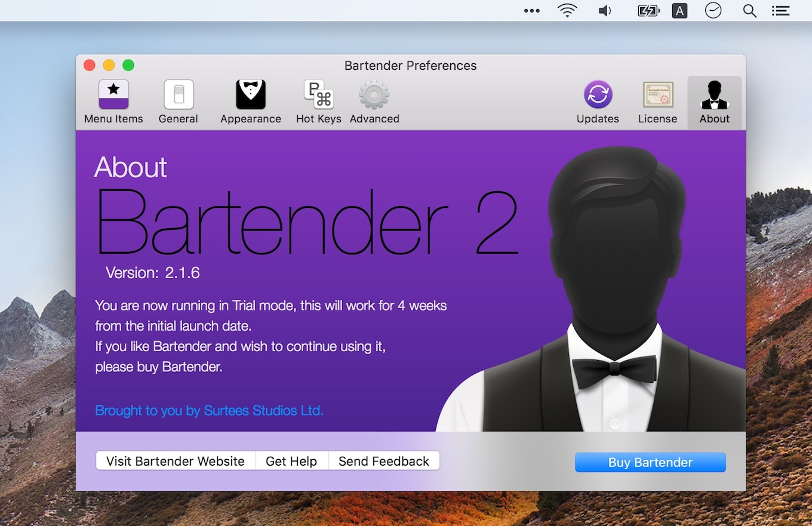Select the Hot Keys preferences icon

click(x=318, y=101)
